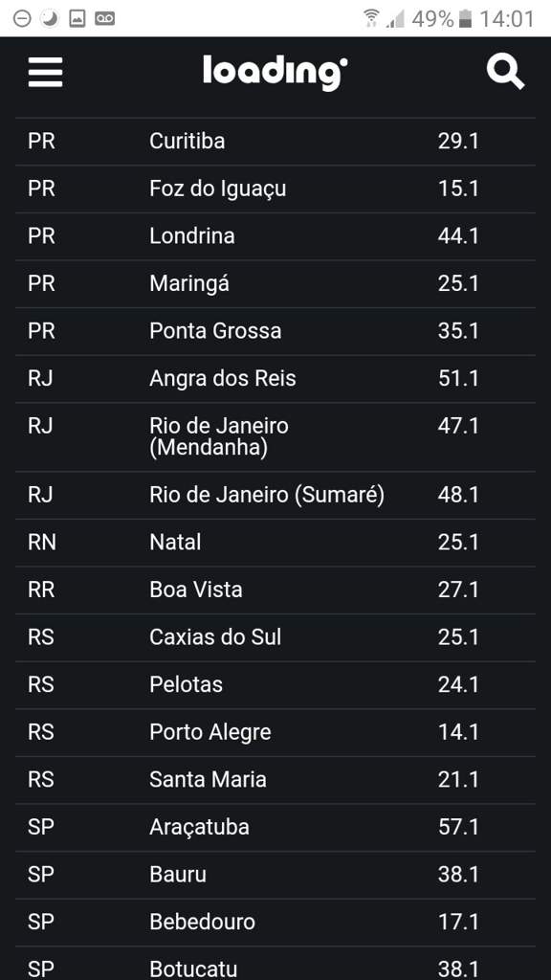This screenshot has width=551, height=980.
Task: Tap the search magnifier icon
Action: coord(505,71)
